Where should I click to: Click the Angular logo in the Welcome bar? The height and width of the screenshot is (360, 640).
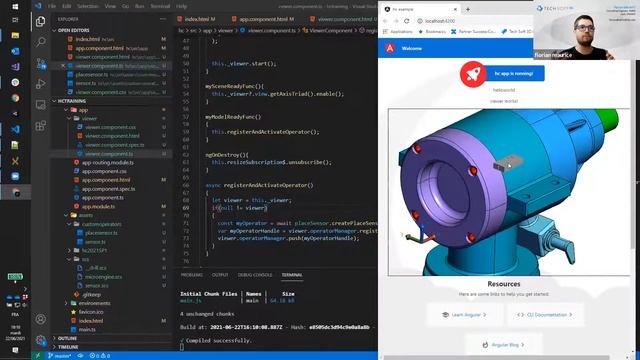[x=390, y=48]
